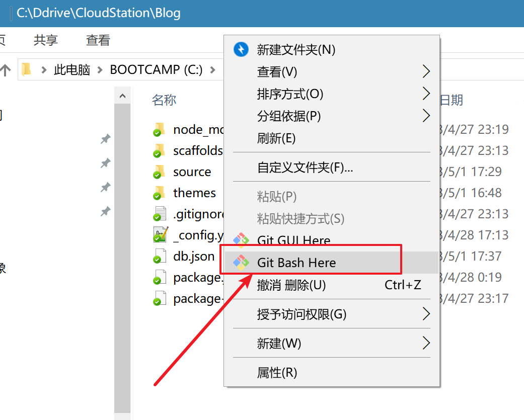Expand the 新建(W) submenu arrow
Screen dimensions: 524x420
tap(426, 343)
